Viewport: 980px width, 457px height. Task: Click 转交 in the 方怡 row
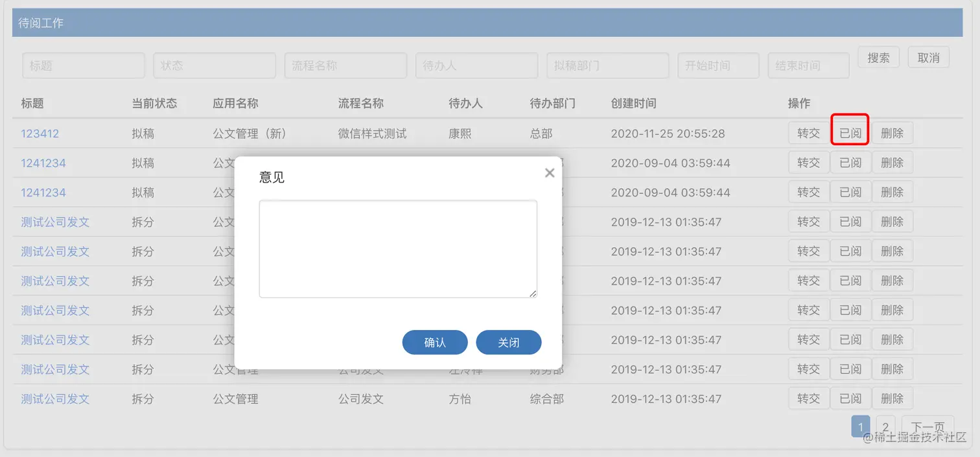(x=809, y=399)
